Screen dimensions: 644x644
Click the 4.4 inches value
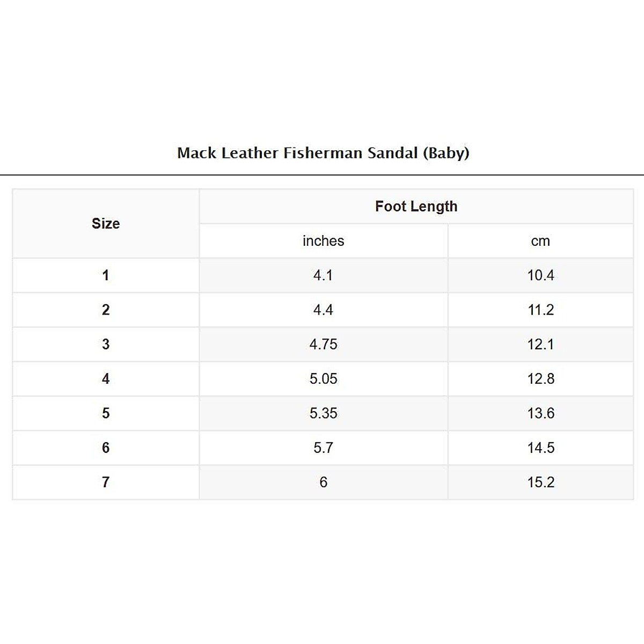tap(323, 310)
